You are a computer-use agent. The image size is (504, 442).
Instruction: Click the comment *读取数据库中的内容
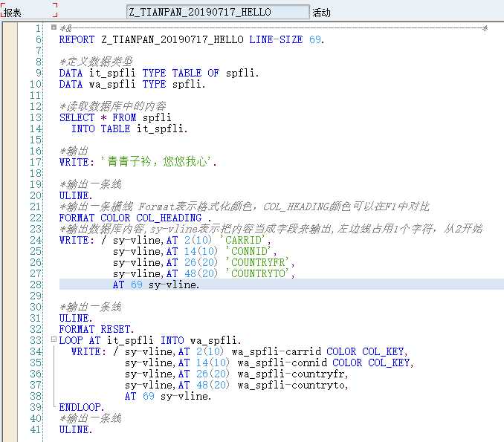(112, 106)
